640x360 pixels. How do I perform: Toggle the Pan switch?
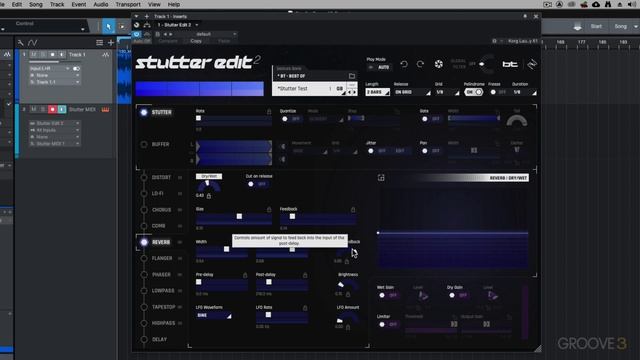(431, 151)
